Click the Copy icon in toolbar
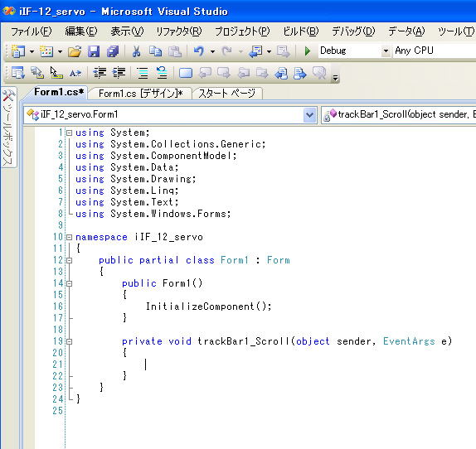The width and height of the screenshot is (476, 449). tap(156, 51)
